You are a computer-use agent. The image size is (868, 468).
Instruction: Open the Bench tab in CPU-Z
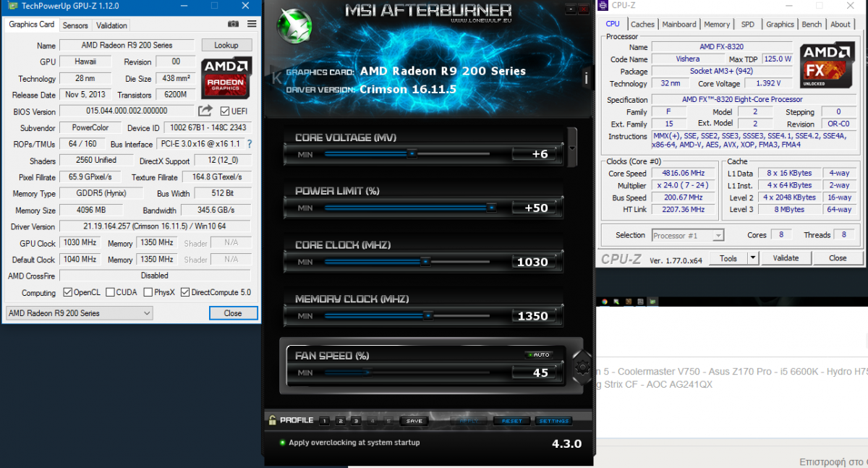click(x=812, y=24)
